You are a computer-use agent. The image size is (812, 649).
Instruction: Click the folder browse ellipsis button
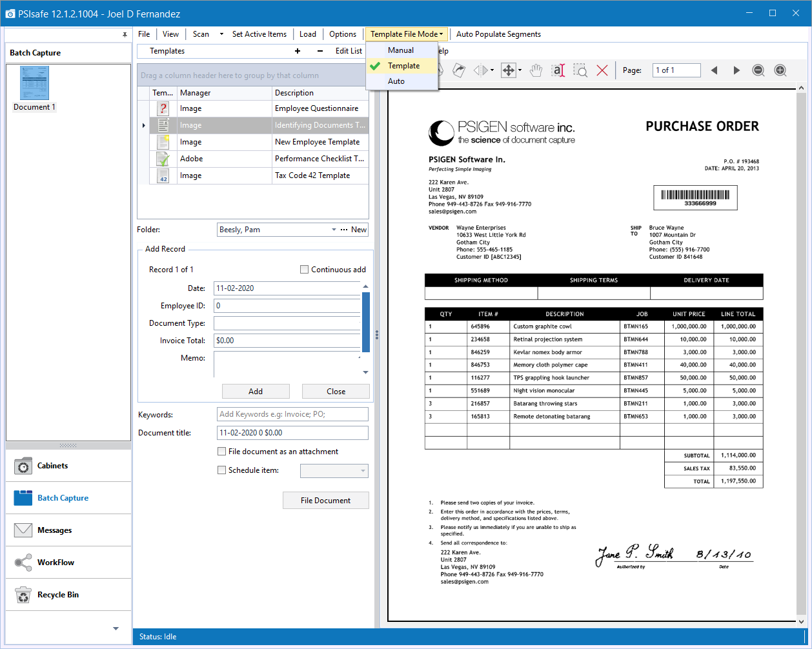point(344,230)
